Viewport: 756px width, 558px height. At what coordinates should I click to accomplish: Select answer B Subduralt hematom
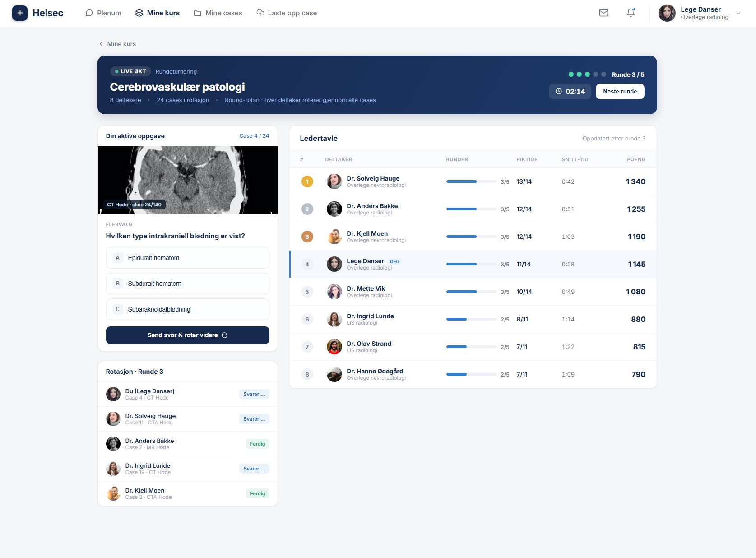coord(188,284)
